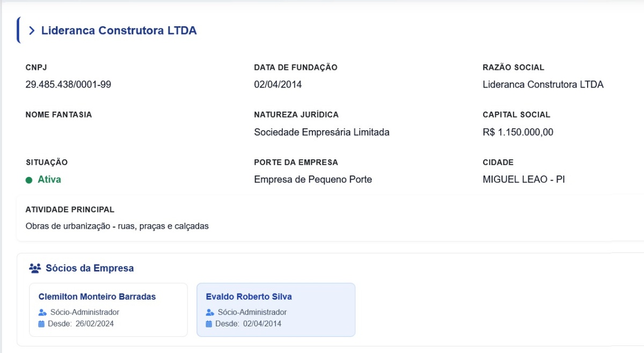The width and height of the screenshot is (644, 353).
Task: Select the Clemilton Monteiro Barradas partner card
Action: pos(108,310)
